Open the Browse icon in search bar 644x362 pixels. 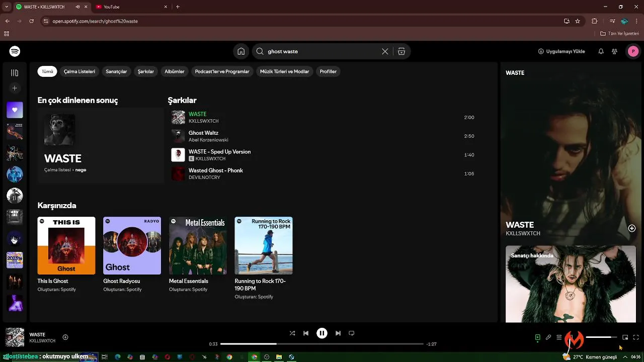401,51
